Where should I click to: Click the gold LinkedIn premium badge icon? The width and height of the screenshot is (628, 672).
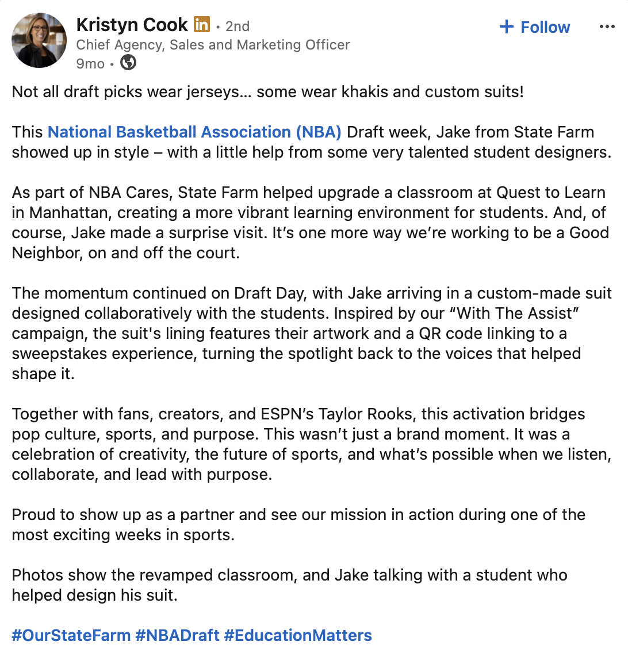202,24
